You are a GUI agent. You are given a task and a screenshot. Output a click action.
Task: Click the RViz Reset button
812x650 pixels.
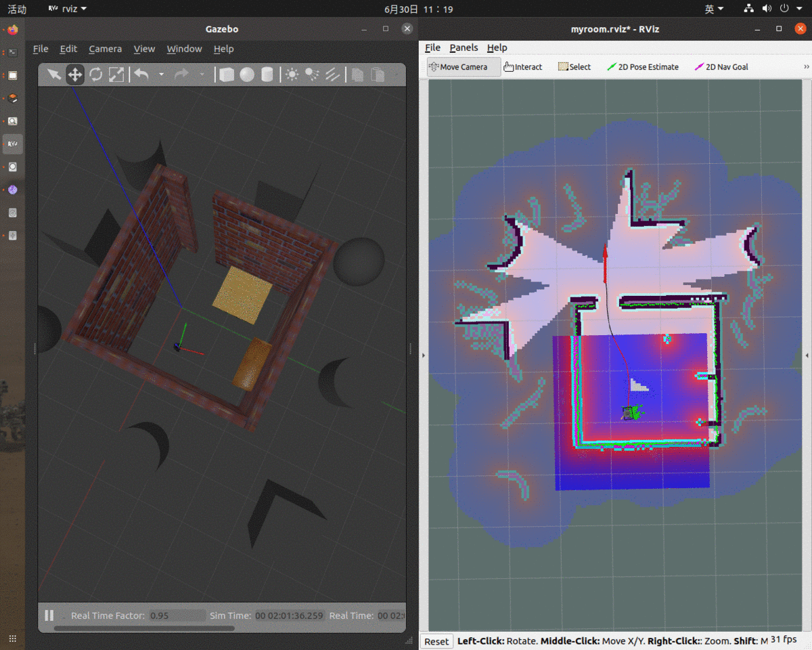point(436,641)
